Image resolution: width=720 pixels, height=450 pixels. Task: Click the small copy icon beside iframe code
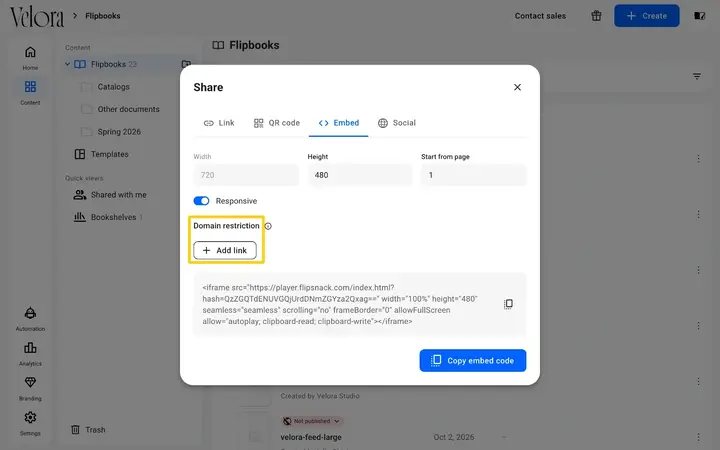[508, 304]
